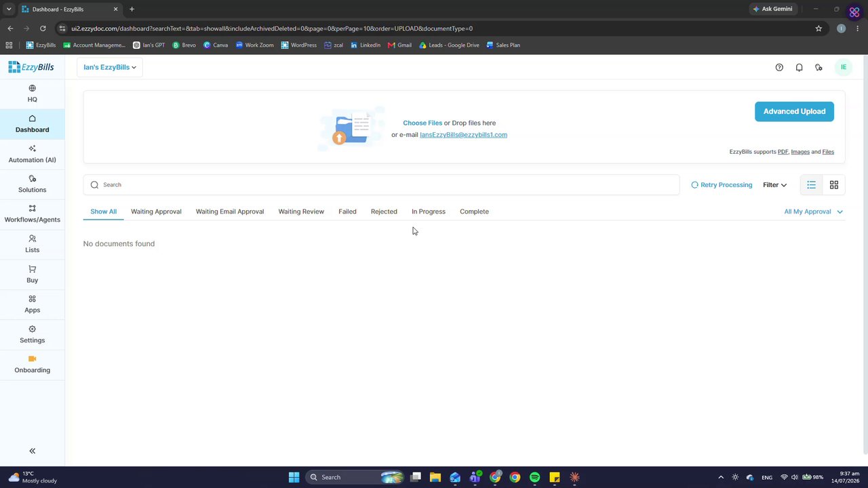
Task: Expand Ian's EzzyBills account dropdown
Action: tap(110, 67)
